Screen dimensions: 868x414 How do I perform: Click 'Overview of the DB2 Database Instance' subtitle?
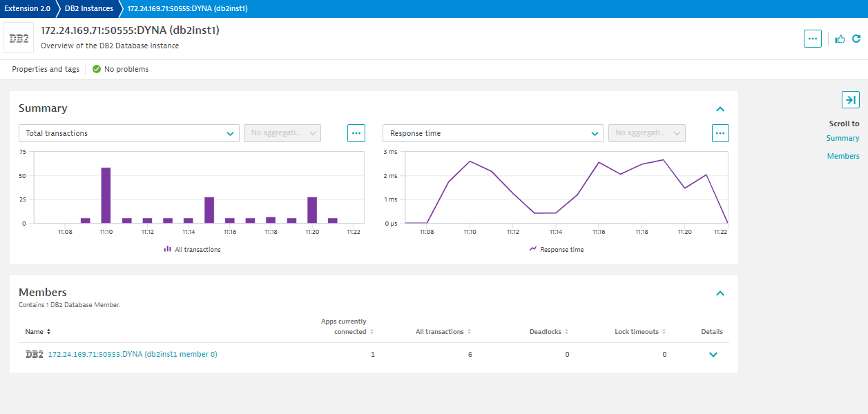110,46
